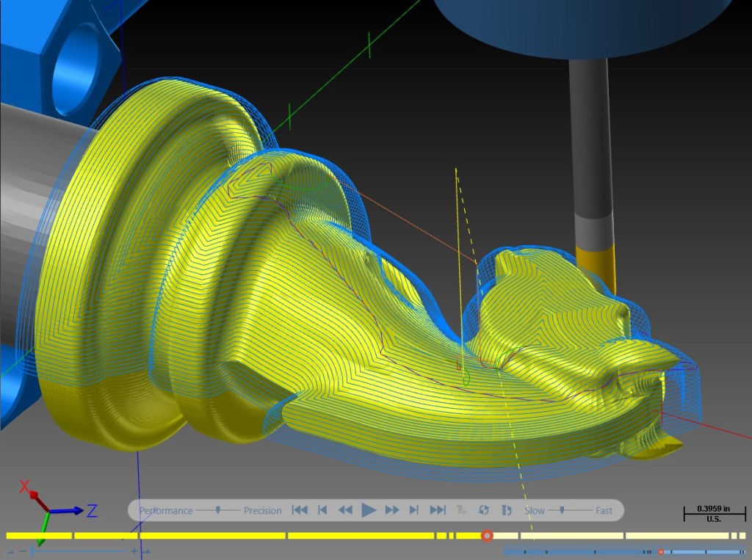Image resolution: width=752 pixels, height=560 pixels.
Task: Adjust the Performance–Precision slider handle
Action: tap(217, 510)
